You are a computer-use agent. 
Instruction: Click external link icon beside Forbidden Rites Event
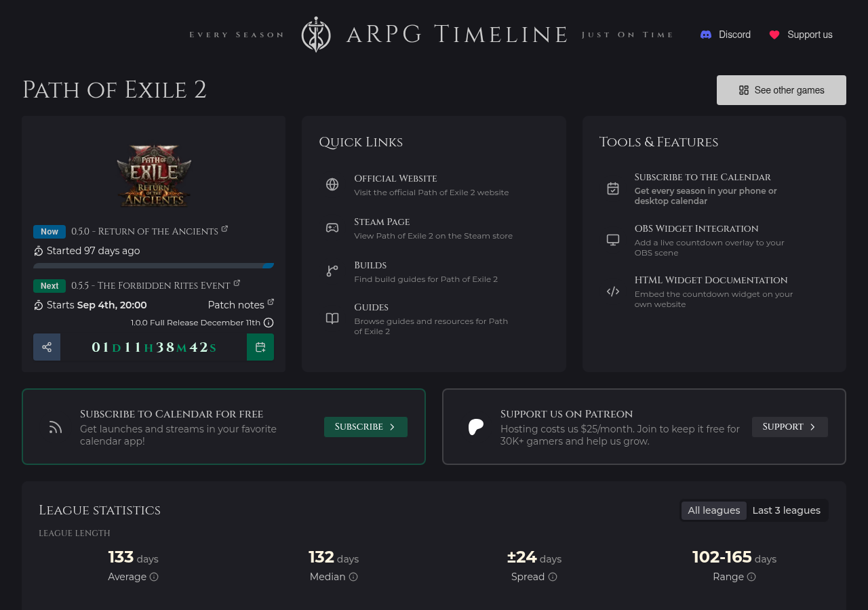click(237, 283)
